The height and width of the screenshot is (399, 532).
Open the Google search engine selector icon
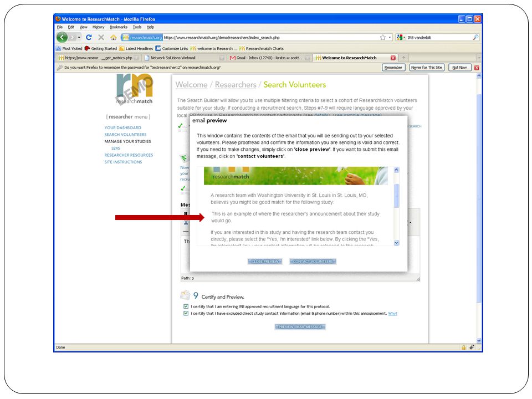click(x=400, y=37)
